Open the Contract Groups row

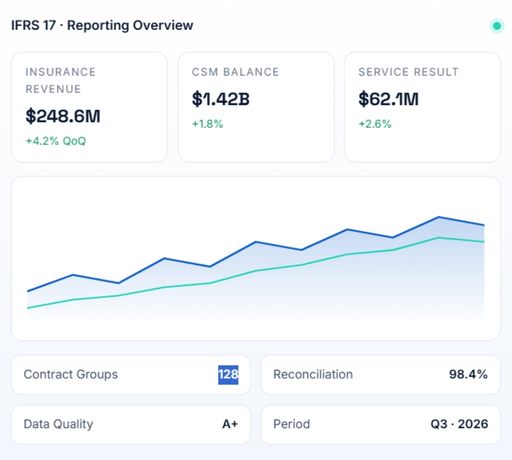[x=131, y=375]
